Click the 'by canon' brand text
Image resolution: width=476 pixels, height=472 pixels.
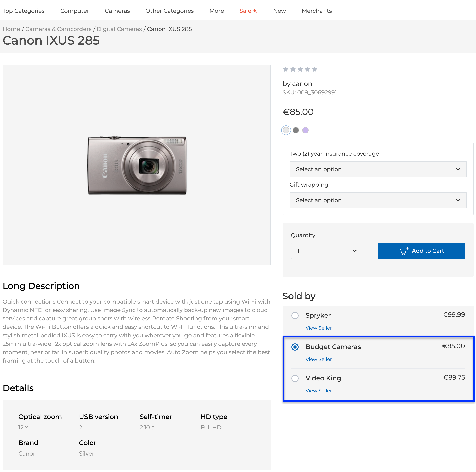pyautogui.click(x=297, y=84)
